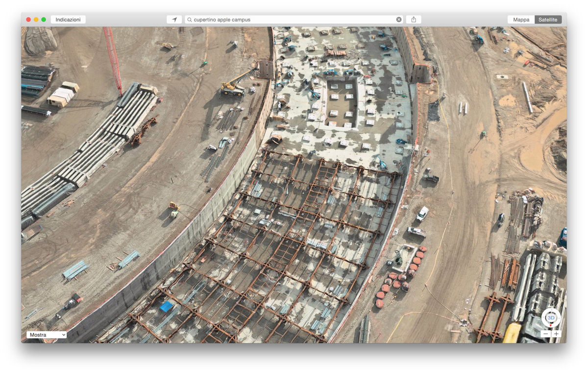The image size is (588, 373).
Task: Enter full screen with the green button
Action: [44, 20]
